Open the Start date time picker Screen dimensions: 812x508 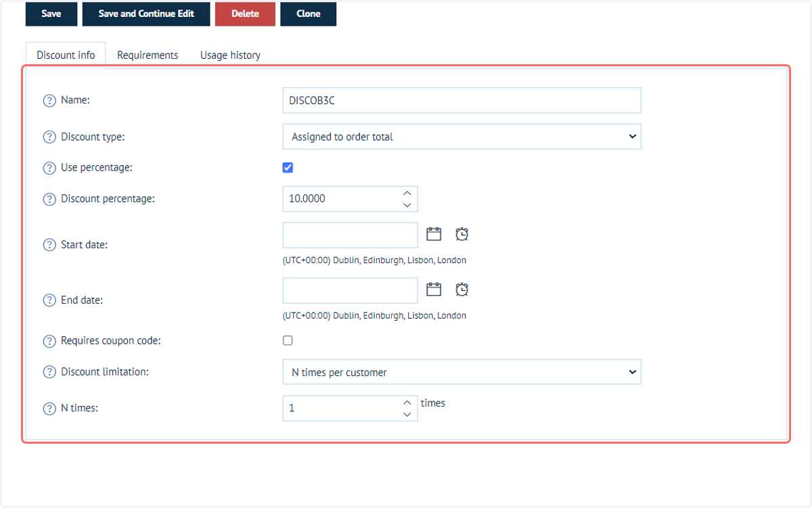(462, 234)
